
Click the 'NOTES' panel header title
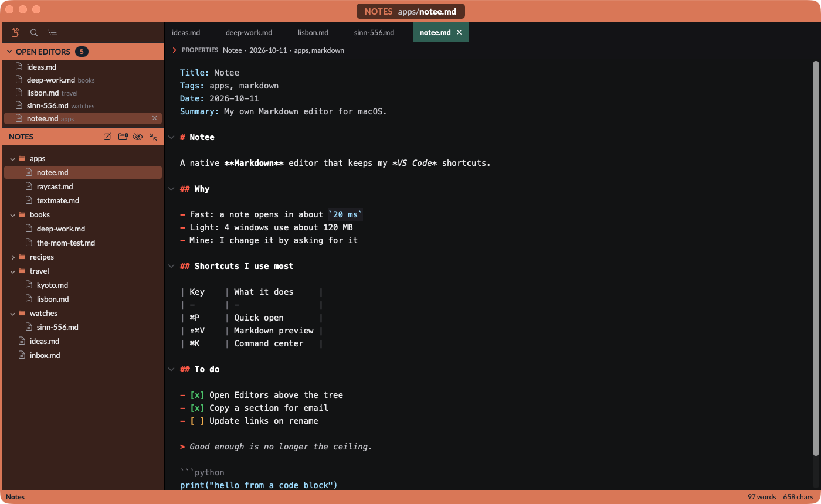(21, 137)
